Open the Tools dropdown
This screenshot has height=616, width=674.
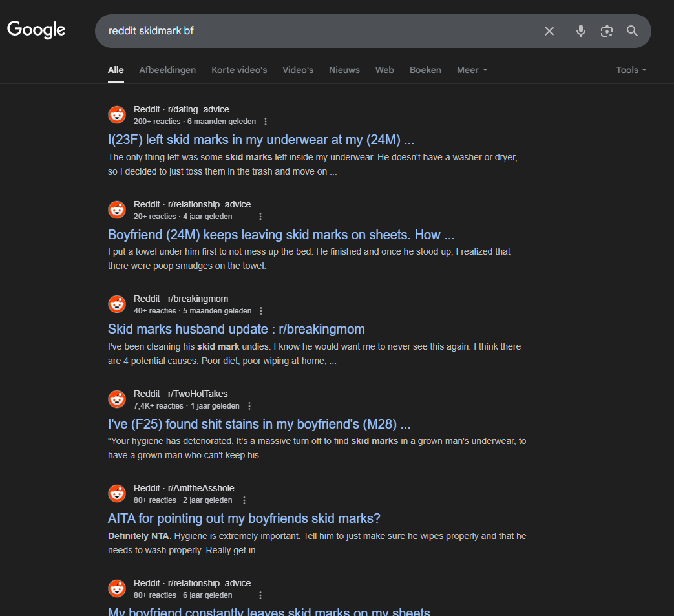[x=631, y=70]
